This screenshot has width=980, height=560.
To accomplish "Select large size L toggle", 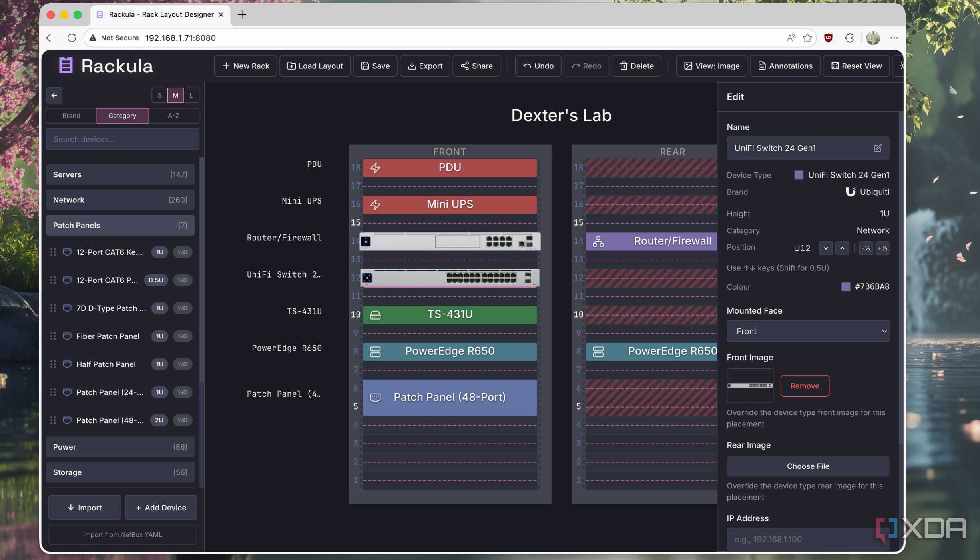I will [x=191, y=95].
